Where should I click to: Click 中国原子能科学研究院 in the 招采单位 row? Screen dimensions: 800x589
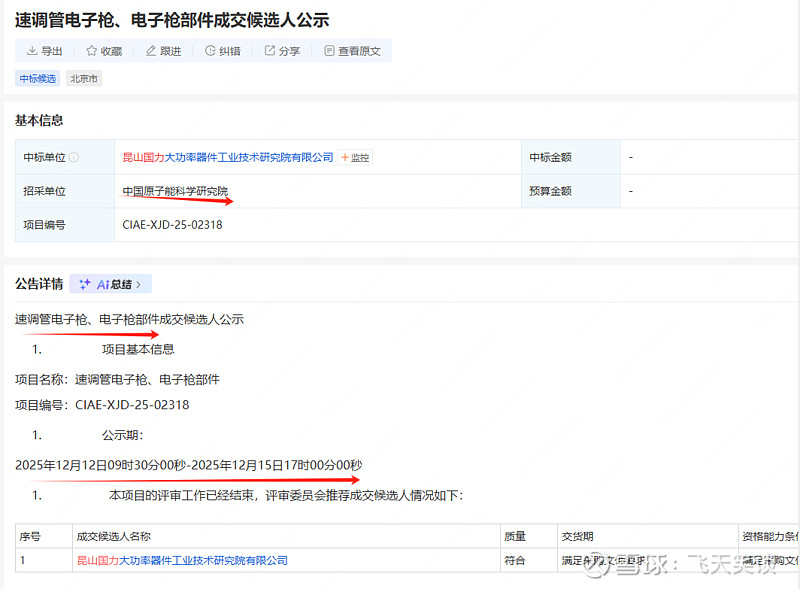(x=175, y=191)
